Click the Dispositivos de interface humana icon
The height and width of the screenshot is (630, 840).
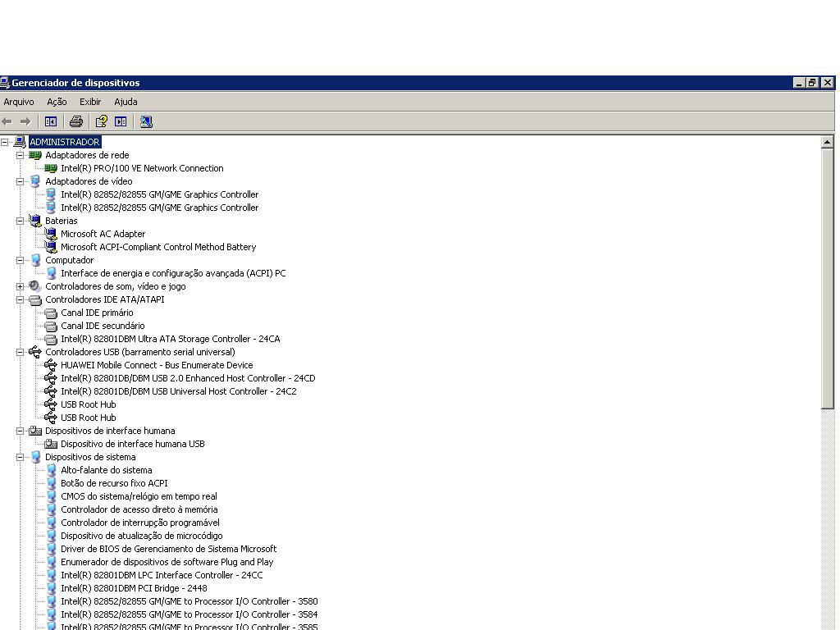[35, 431]
